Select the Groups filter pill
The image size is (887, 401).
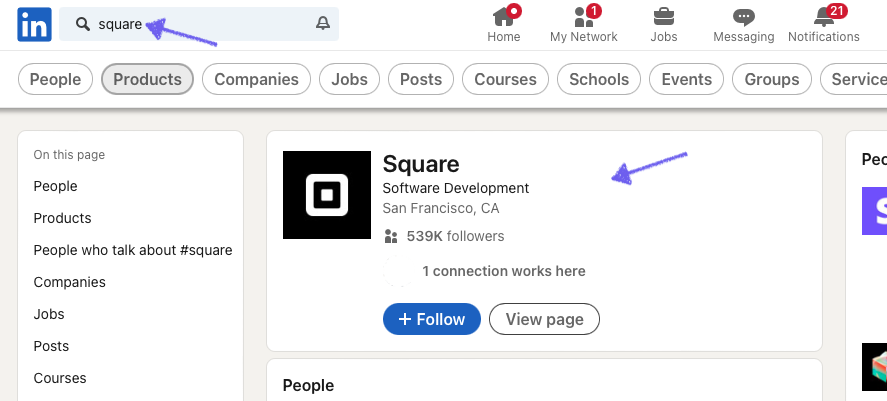pyautogui.click(x=772, y=79)
